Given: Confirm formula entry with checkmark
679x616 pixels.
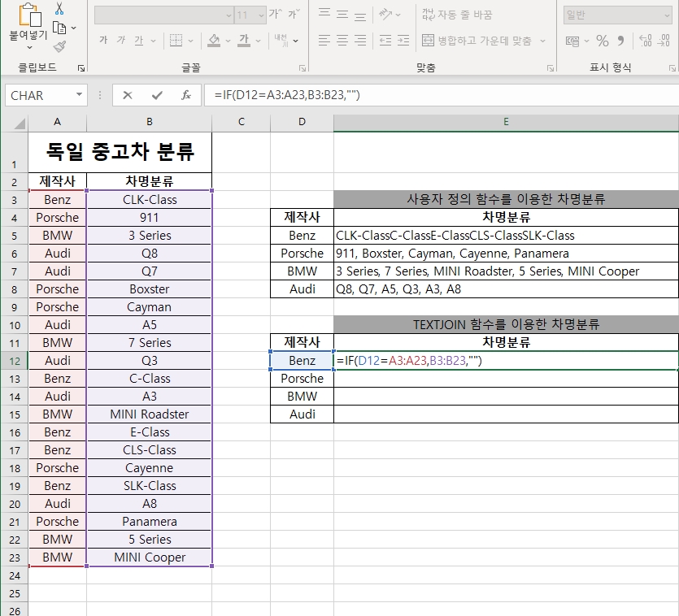Looking at the screenshot, I should [157, 95].
